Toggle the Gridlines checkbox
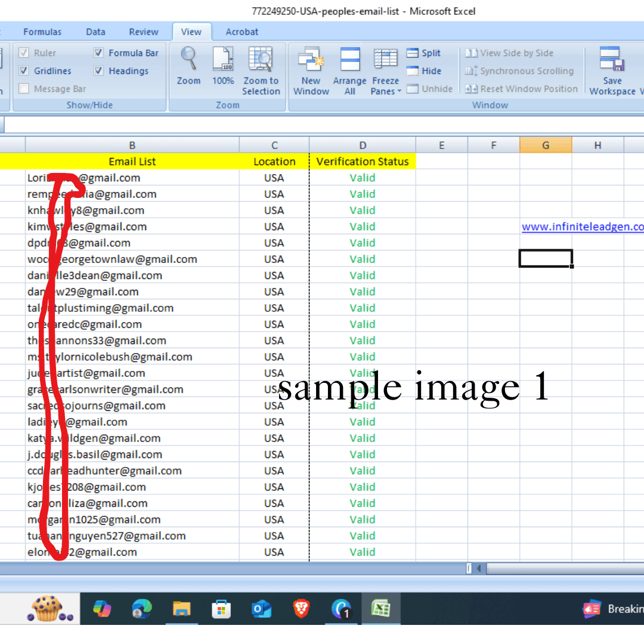This screenshot has width=644, height=644. tap(24, 71)
